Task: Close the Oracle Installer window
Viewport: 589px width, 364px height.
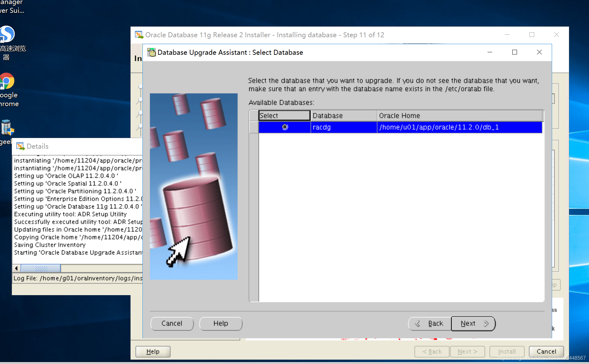Action: [556, 35]
